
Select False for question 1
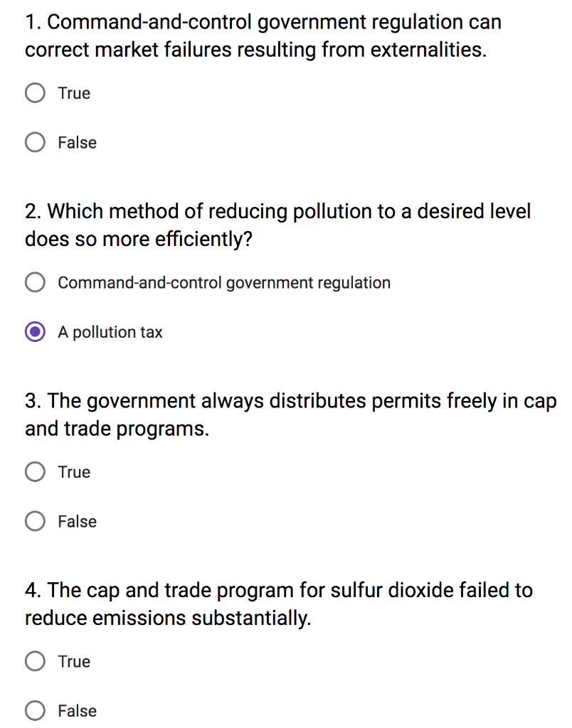(34, 142)
